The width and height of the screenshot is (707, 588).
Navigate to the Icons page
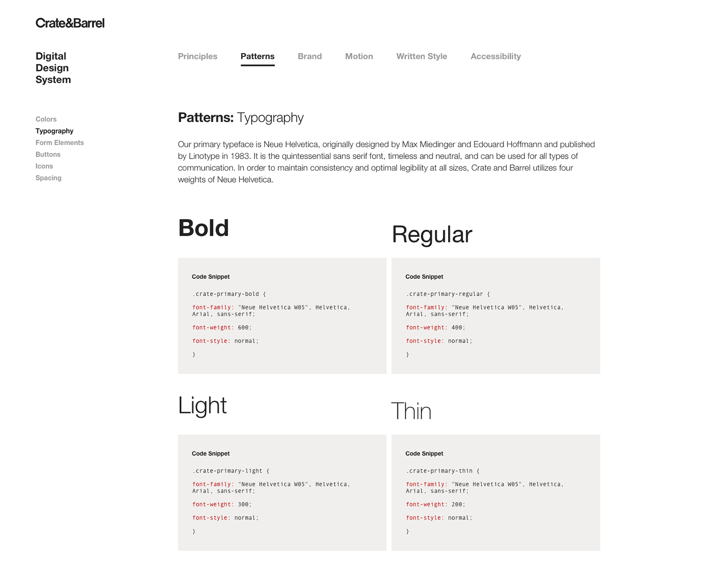44,166
